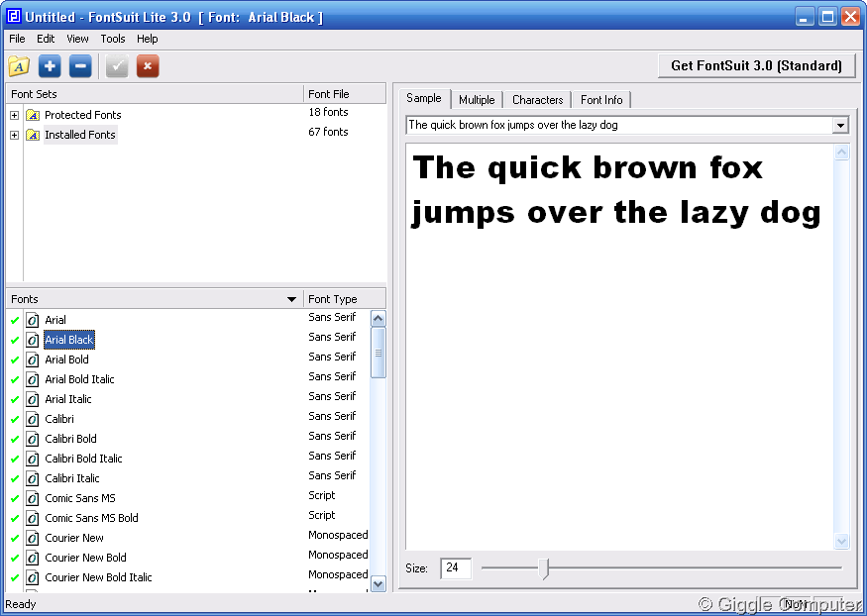
Task: Toggle the green checkmark for Arial Bold
Action: pos(15,360)
